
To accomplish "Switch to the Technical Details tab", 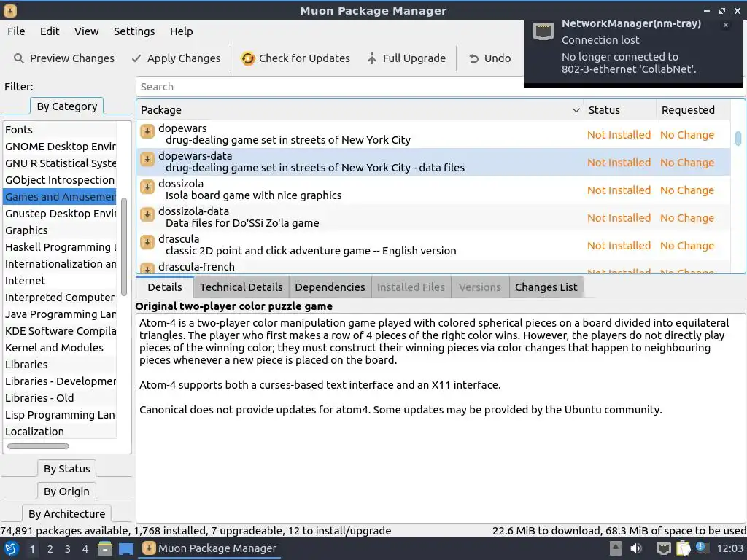I will (x=241, y=287).
